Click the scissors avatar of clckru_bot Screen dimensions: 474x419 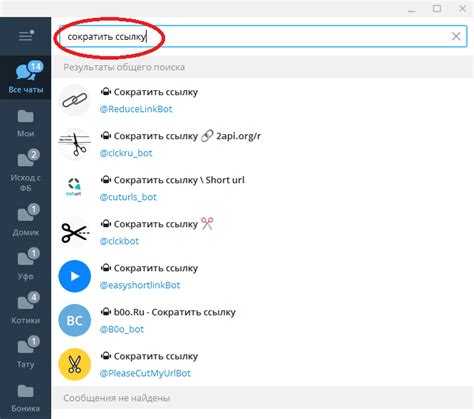[x=75, y=144]
